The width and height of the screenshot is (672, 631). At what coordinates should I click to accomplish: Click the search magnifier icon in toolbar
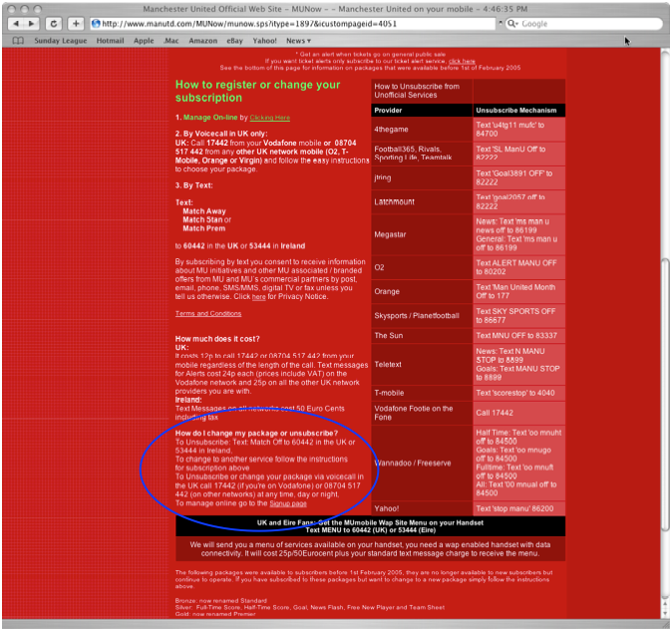(x=511, y=23)
